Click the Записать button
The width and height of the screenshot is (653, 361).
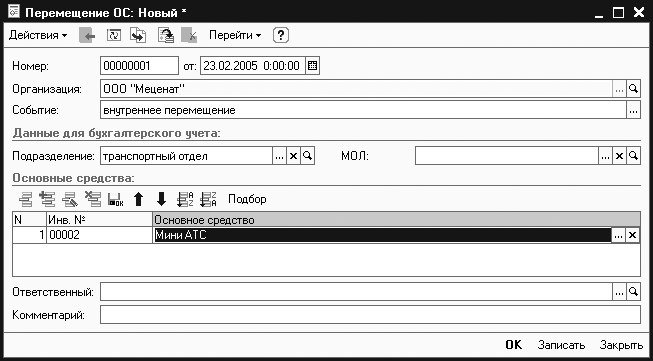point(561,345)
